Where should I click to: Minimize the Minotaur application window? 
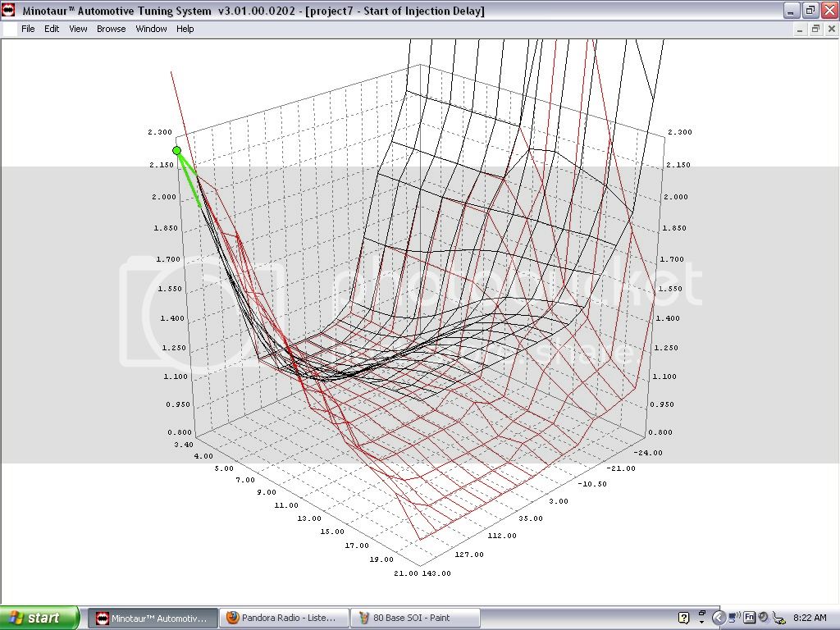pyautogui.click(x=792, y=10)
